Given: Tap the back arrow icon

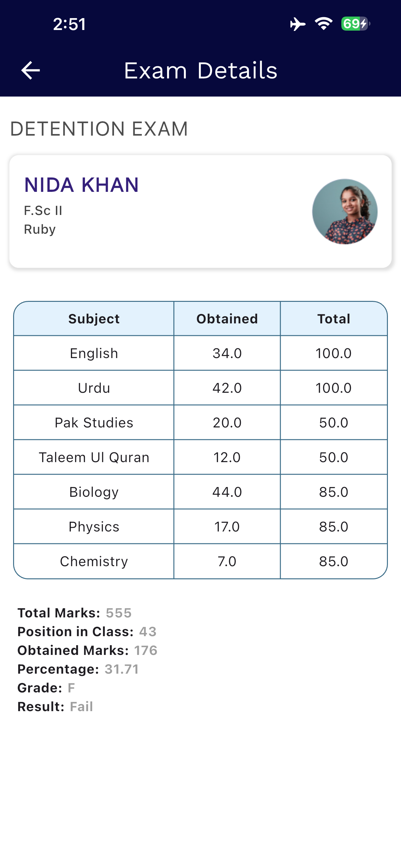Looking at the screenshot, I should click(30, 70).
